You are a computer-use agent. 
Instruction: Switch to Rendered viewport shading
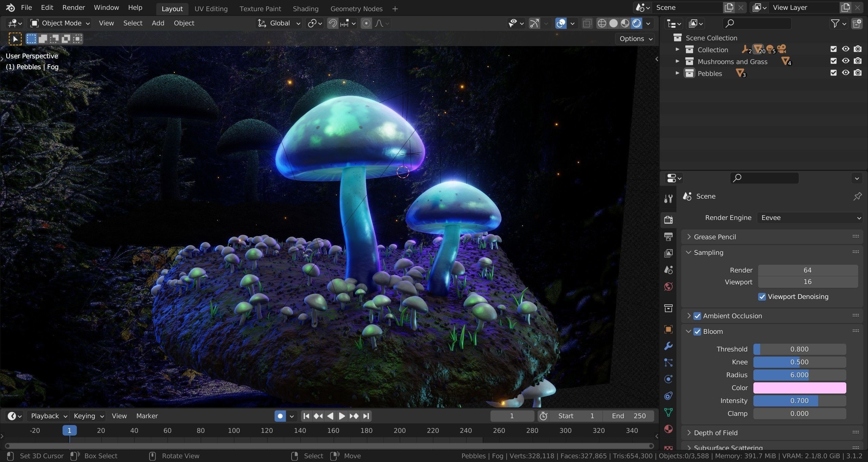(637, 23)
